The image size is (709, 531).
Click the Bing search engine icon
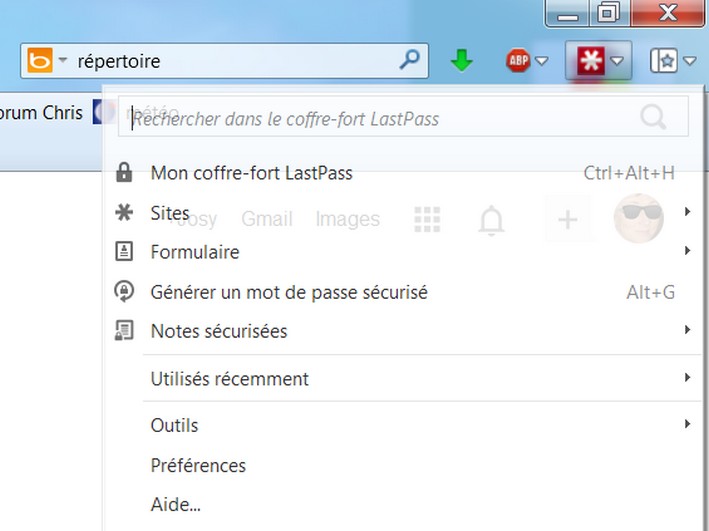coord(40,60)
